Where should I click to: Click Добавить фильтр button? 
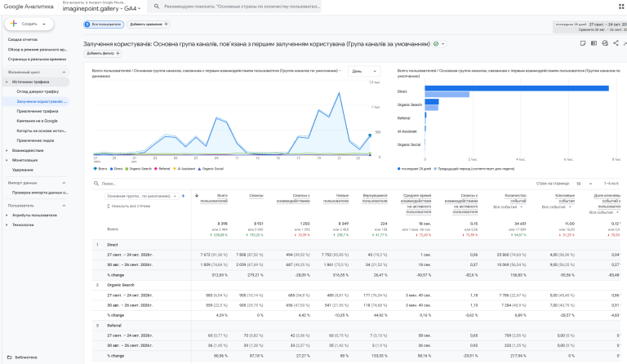[102, 53]
